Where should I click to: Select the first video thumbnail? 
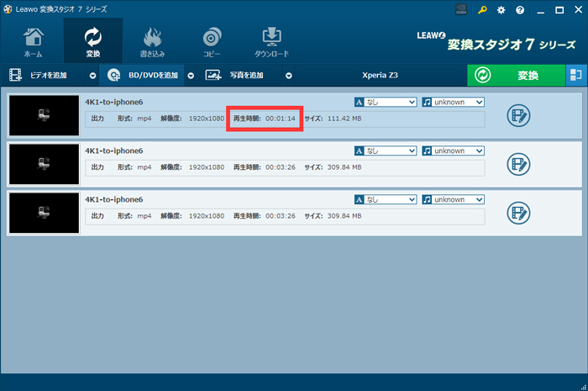44,116
